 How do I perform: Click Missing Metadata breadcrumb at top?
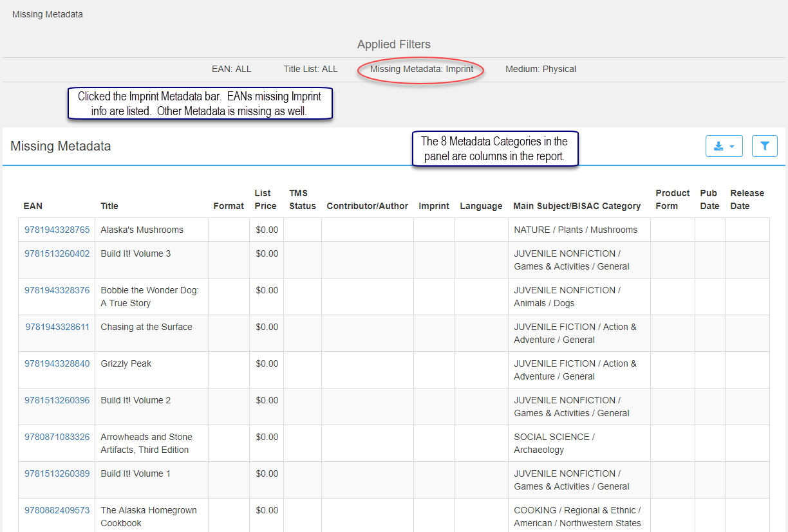pos(48,14)
